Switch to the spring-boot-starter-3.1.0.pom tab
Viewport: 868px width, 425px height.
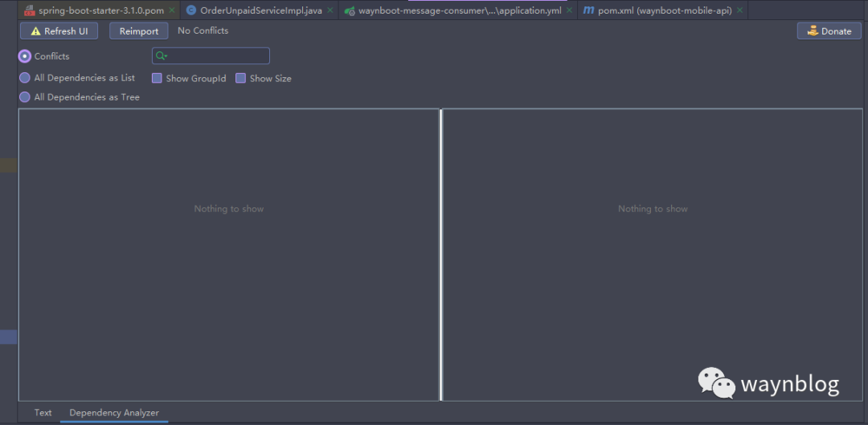[100, 10]
